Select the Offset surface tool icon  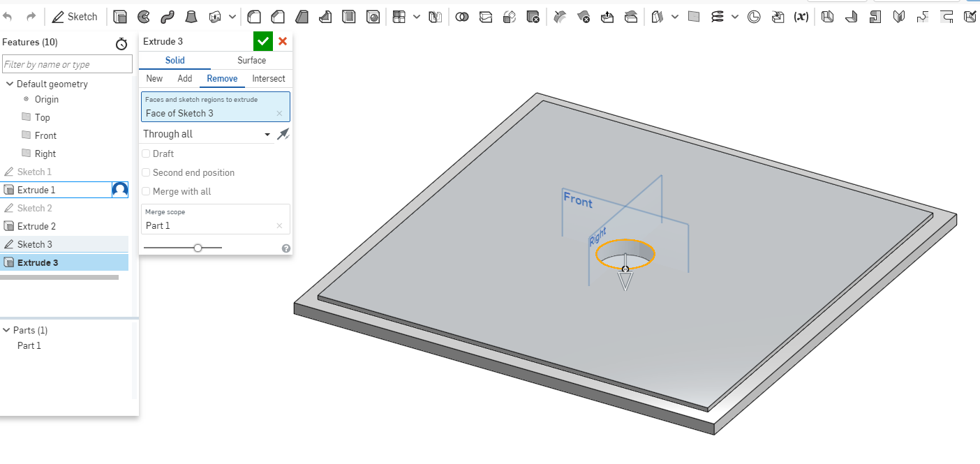[x=657, y=17]
